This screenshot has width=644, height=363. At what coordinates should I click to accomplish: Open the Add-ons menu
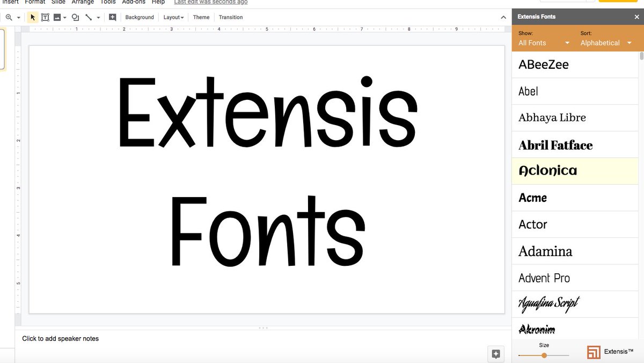pos(134,2)
